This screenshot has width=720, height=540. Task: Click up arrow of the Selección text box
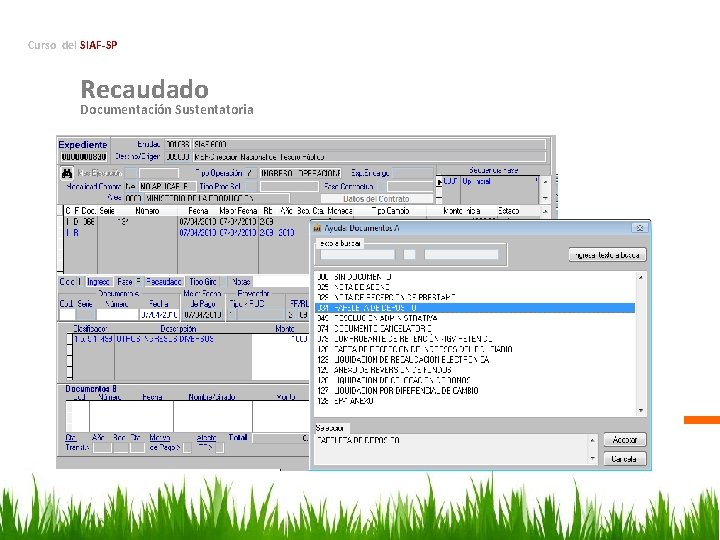tap(593, 441)
